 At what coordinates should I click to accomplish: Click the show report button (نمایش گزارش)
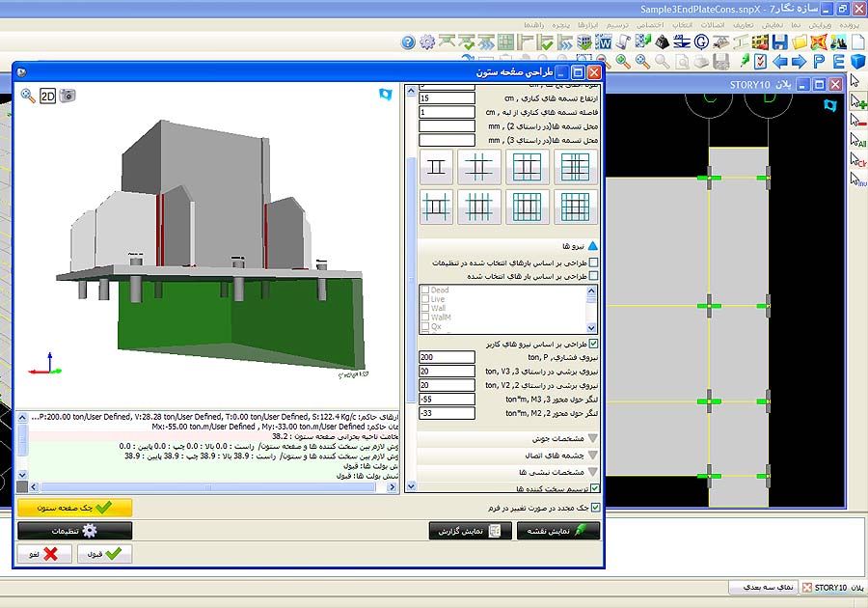470,531
